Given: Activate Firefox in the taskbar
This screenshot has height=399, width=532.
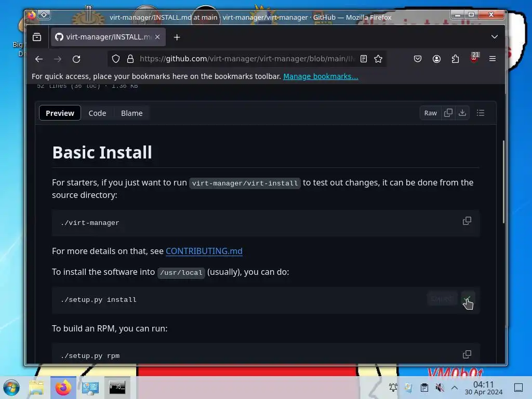Looking at the screenshot, I should click(63, 388).
